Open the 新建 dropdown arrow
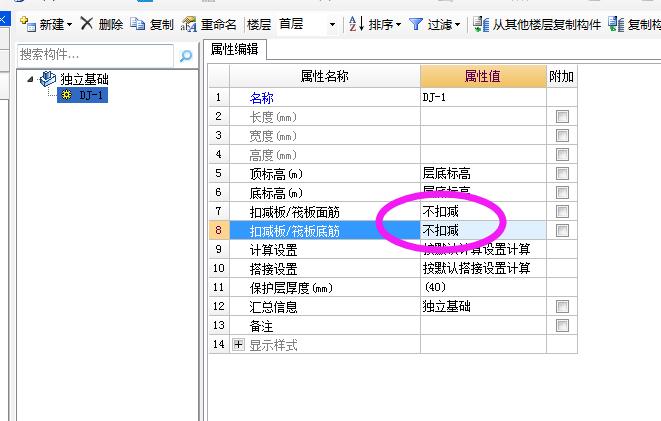Screen dimensions: 661x421 click(70, 24)
